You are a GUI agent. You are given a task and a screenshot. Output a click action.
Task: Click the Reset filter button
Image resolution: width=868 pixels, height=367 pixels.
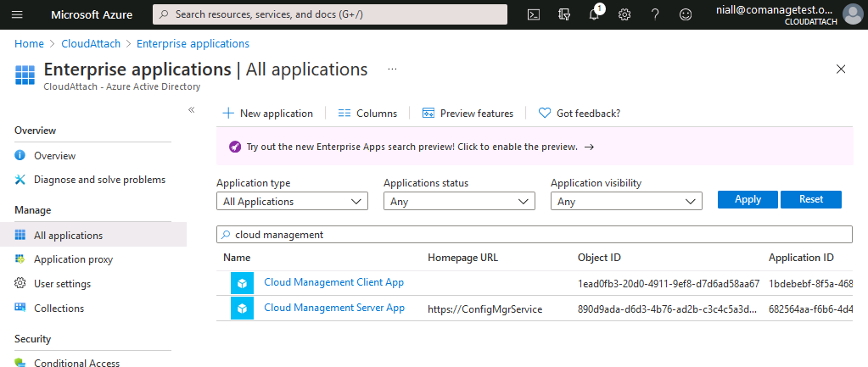811,199
